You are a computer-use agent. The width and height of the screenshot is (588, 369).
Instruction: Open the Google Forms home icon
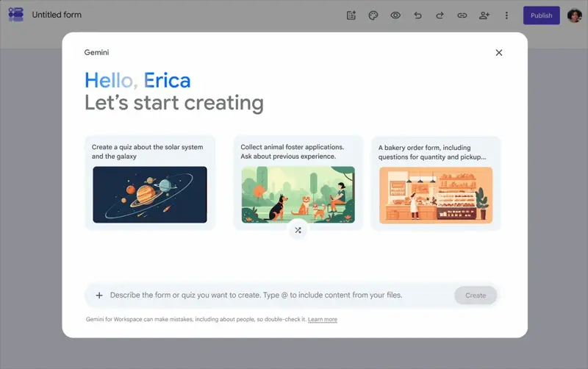pyautogui.click(x=15, y=15)
